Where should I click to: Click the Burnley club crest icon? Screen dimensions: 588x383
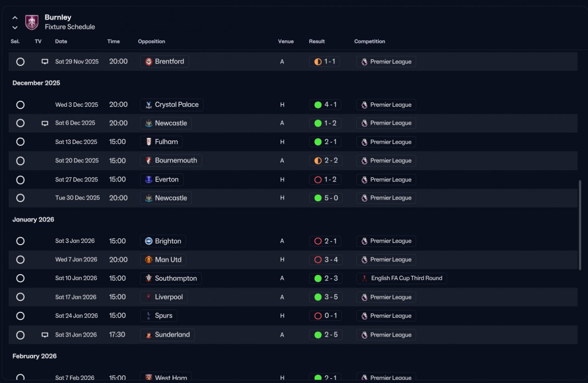[x=32, y=22]
